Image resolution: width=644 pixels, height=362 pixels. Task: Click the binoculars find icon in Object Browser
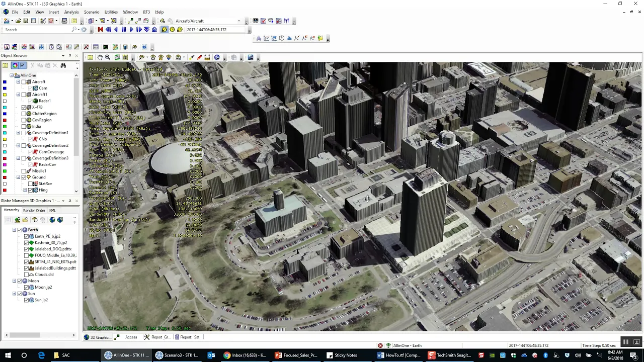pyautogui.click(x=63, y=65)
